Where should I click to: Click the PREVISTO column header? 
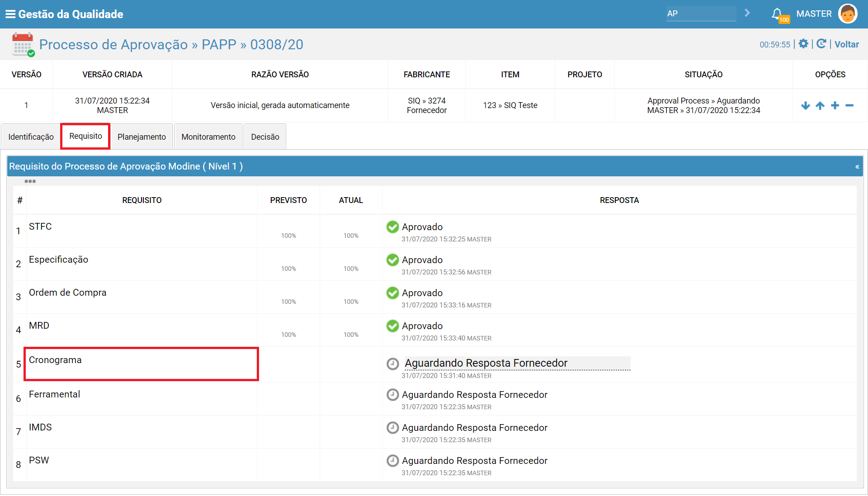[x=288, y=200]
